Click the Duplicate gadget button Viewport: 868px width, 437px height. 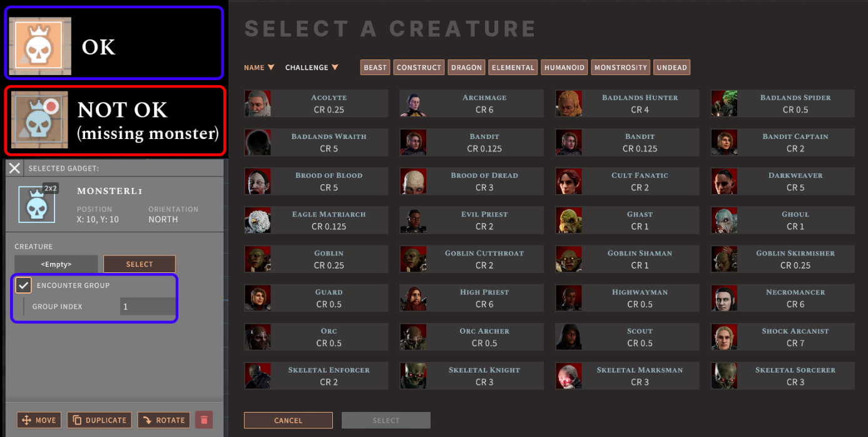point(100,420)
